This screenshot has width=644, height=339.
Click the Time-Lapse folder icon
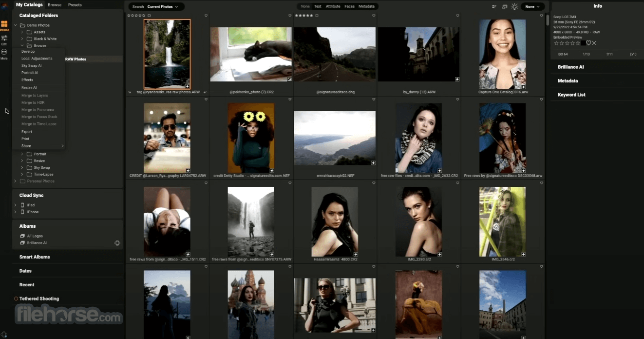[29, 175]
